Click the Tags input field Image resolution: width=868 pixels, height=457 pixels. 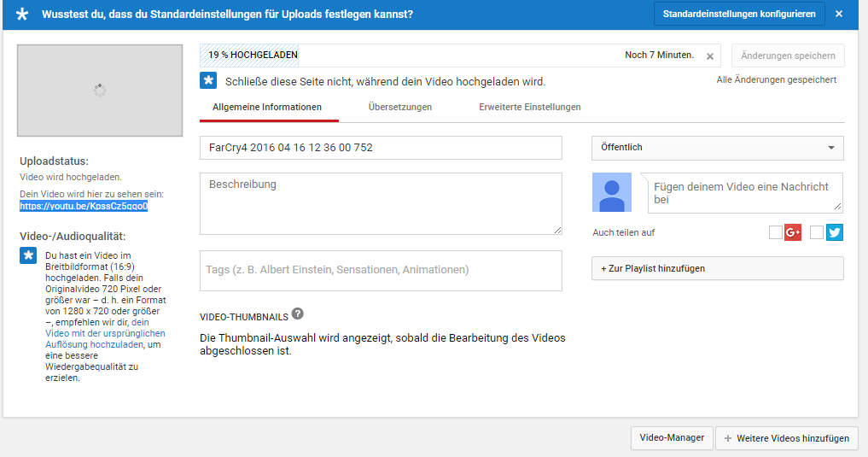tap(381, 270)
